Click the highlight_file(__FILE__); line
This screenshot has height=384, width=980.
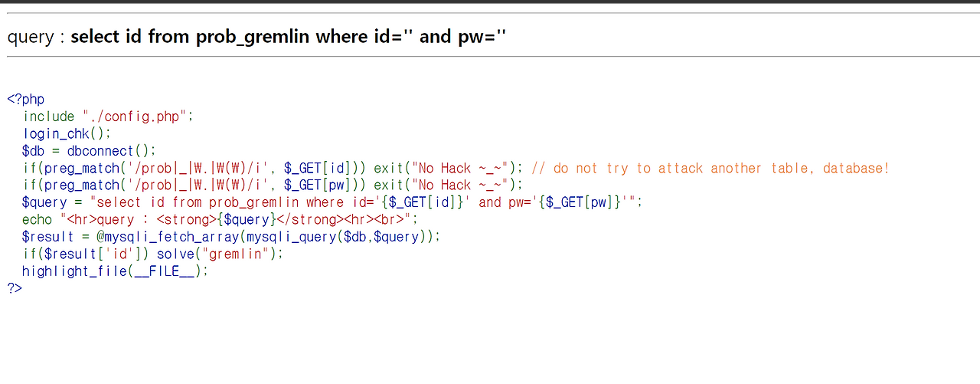coord(116,271)
